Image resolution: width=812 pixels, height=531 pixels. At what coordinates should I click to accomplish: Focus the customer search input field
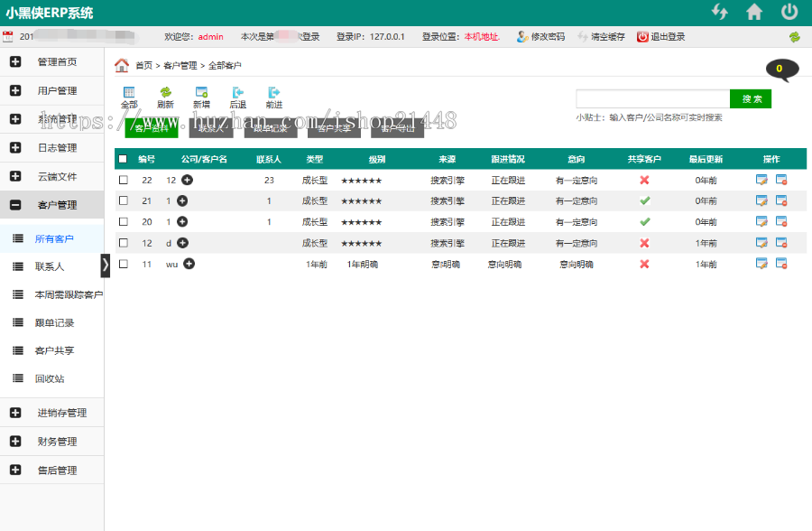[652, 98]
